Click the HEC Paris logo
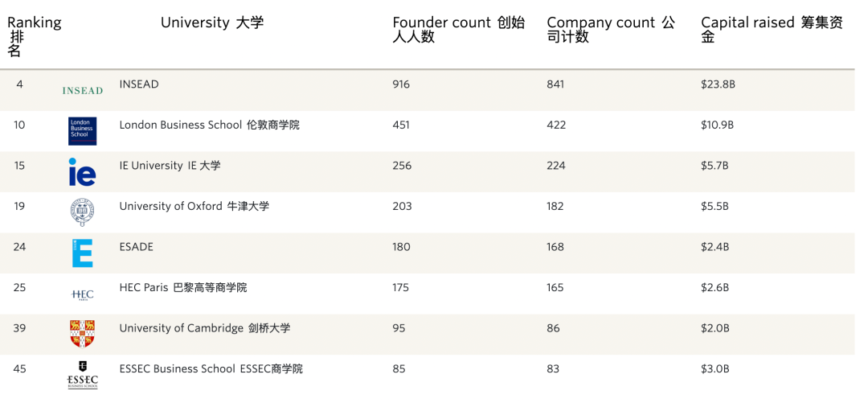Screen dimensions: 868x403 (83, 294)
